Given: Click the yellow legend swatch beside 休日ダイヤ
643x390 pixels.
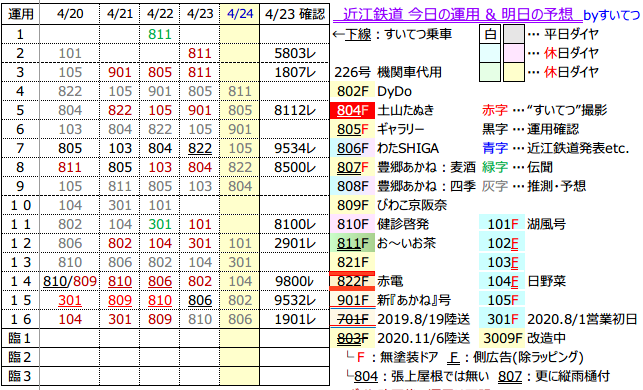Looking at the screenshot, I should pos(514,72).
